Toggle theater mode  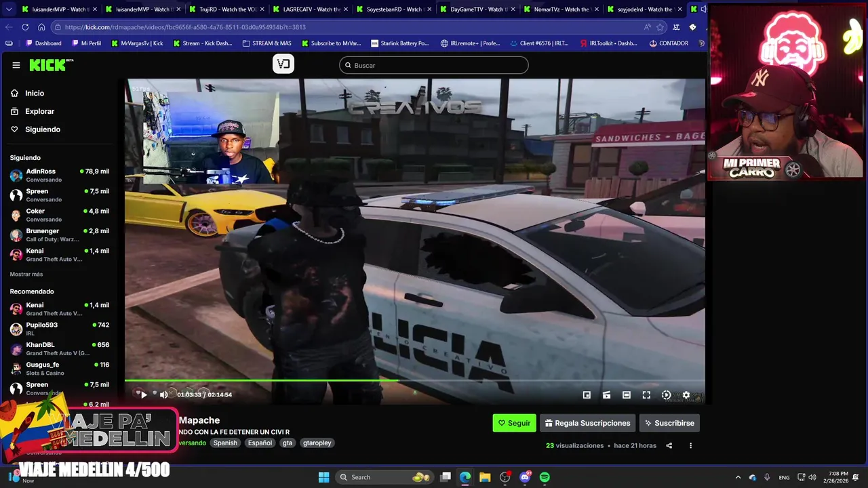click(x=627, y=395)
